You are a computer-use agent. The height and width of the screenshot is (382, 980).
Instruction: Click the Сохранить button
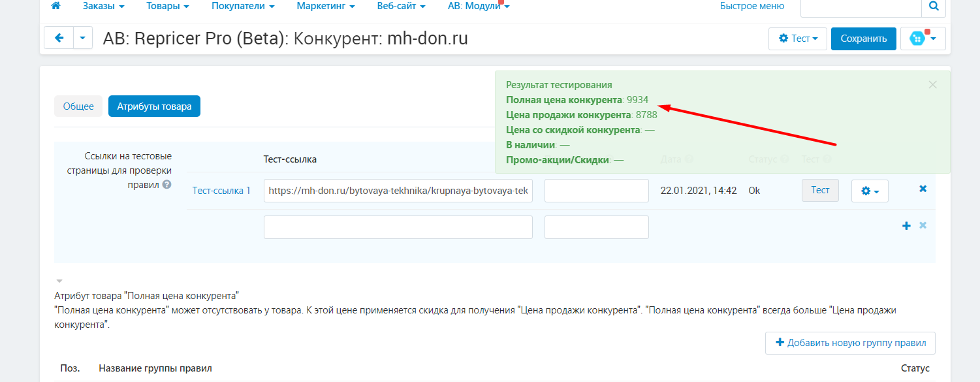click(x=863, y=39)
